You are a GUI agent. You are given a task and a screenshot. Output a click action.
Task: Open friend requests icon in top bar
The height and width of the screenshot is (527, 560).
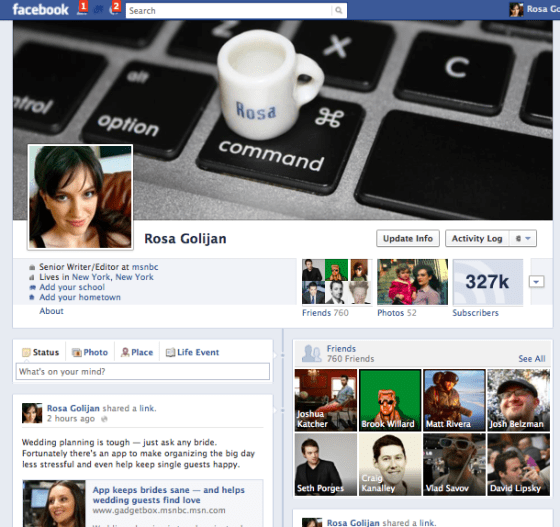[82, 10]
